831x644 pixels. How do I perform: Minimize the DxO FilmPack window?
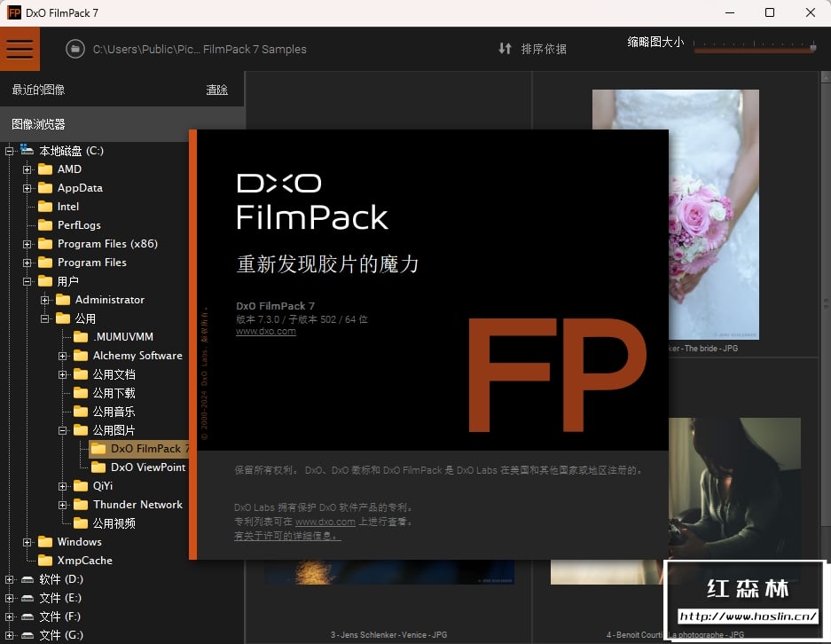(x=730, y=12)
